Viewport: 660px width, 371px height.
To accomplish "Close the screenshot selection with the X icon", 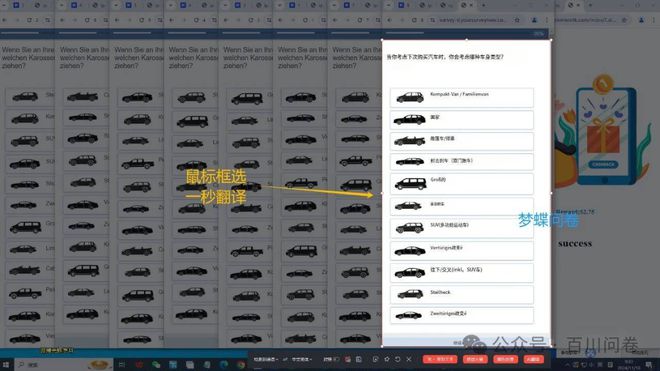I will point(409,359).
